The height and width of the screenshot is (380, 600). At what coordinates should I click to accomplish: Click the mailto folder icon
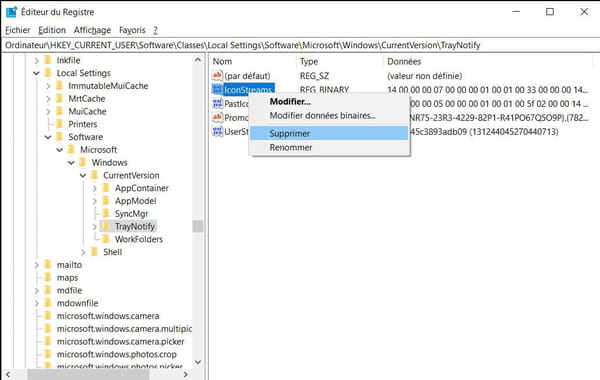point(48,265)
